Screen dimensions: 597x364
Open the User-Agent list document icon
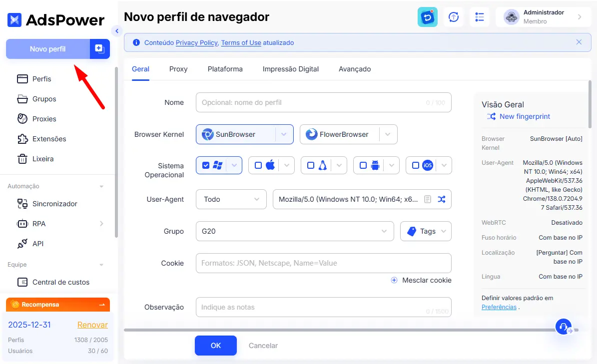click(x=428, y=199)
